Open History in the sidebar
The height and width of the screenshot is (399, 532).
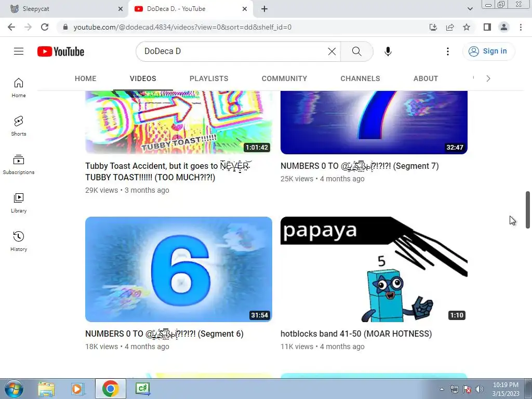pyautogui.click(x=19, y=241)
